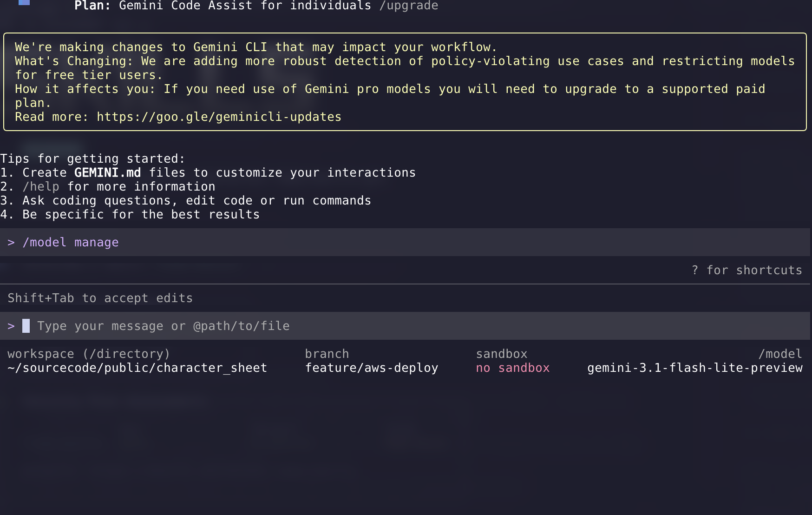This screenshot has height=515, width=812.
Task: Click the ? for shortcuts indicator
Action: point(747,270)
